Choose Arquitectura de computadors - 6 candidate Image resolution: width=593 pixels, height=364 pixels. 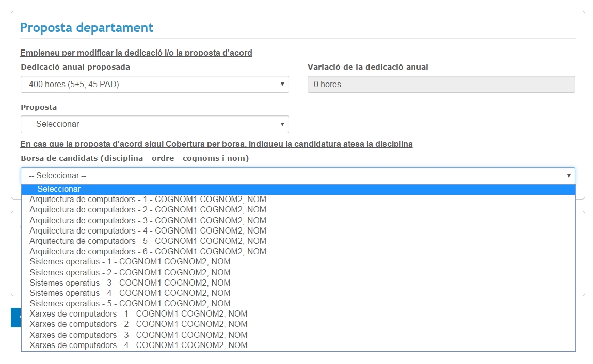click(x=148, y=252)
